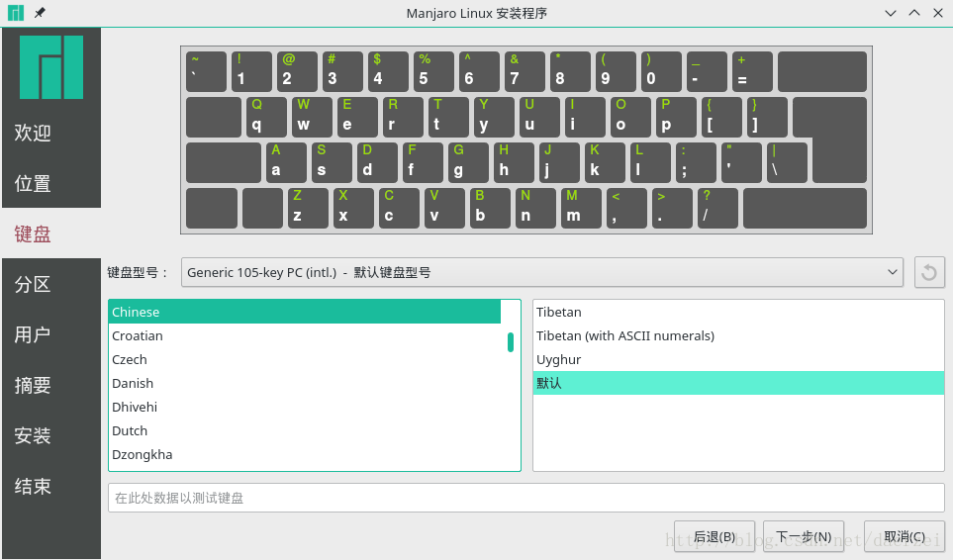This screenshot has width=953, height=560.
Task: Click the tilde/backtick key on keyboard preview
Action: pos(206,71)
